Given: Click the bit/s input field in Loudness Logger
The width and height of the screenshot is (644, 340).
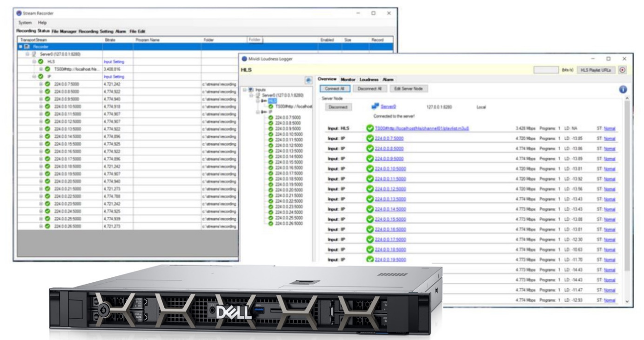Looking at the screenshot, I should coord(545,70).
